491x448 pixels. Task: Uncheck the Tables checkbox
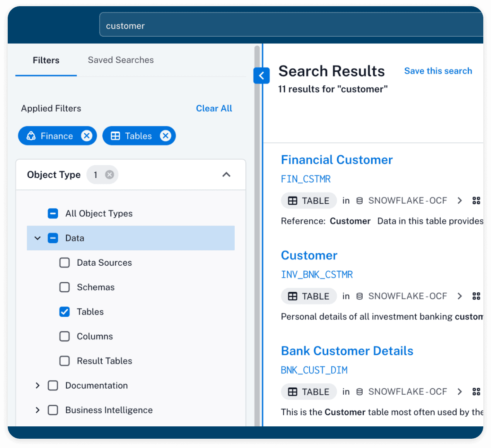point(65,312)
